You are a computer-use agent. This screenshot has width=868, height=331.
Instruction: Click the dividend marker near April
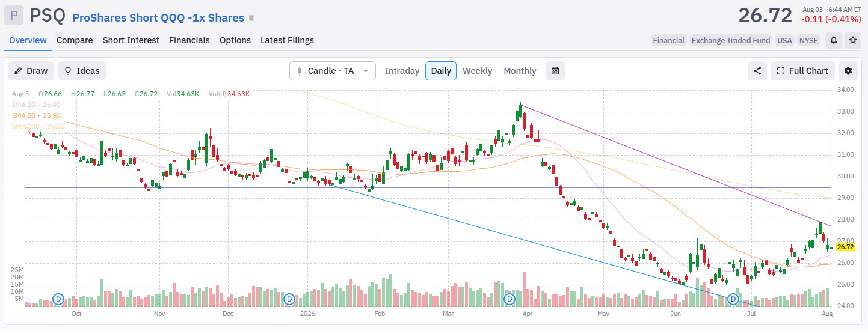pyautogui.click(x=510, y=299)
